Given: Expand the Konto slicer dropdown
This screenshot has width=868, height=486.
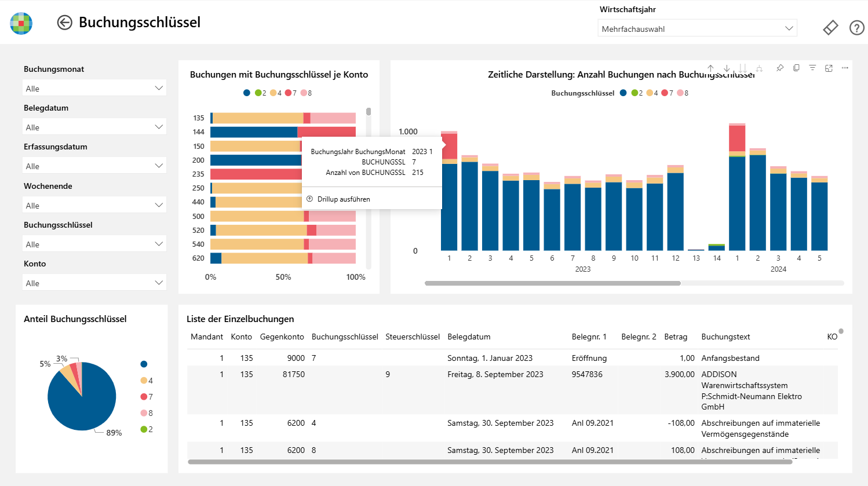Looking at the screenshot, I should (x=94, y=283).
